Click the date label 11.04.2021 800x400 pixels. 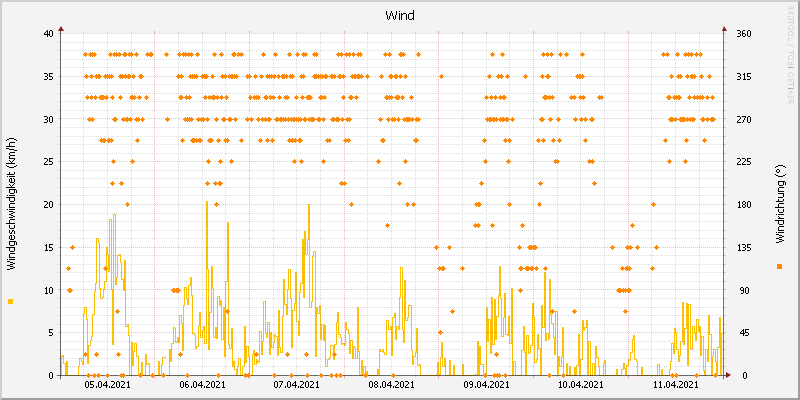(676, 385)
